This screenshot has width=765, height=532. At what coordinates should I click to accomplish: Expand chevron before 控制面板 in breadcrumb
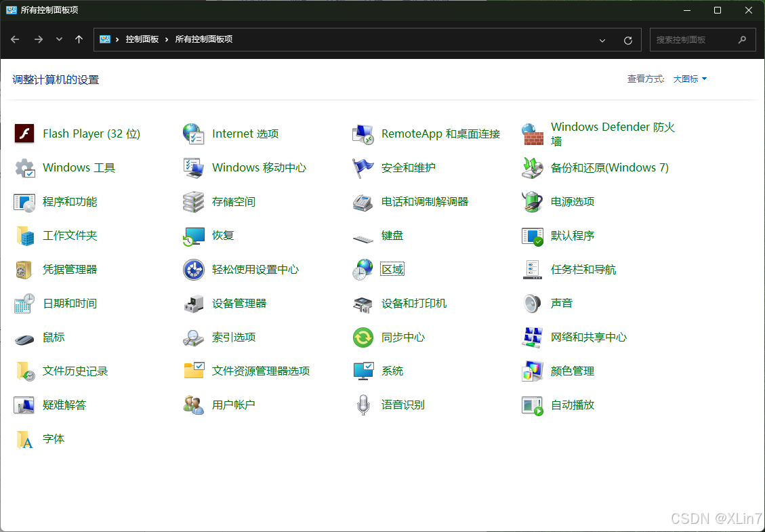tap(117, 39)
